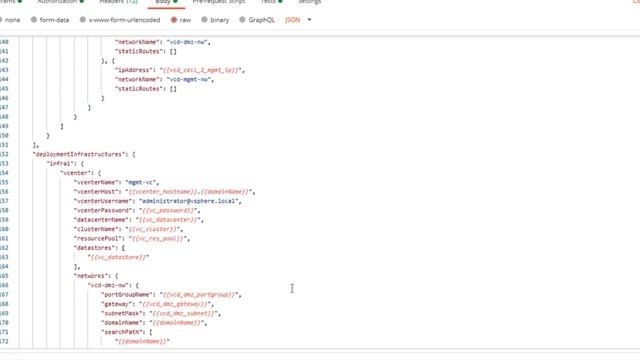Click the {{vcd_dmz_subnet}} variable
Screen dimensions: 640x360
pyautogui.click(x=184, y=313)
